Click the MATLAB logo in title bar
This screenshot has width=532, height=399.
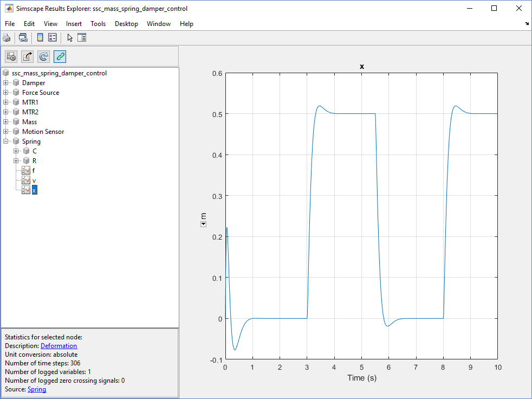pyautogui.click(x=9, y=9)
